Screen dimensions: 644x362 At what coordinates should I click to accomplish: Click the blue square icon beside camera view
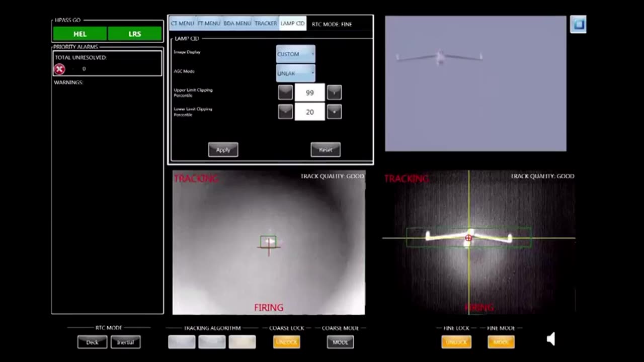(578, 24)
